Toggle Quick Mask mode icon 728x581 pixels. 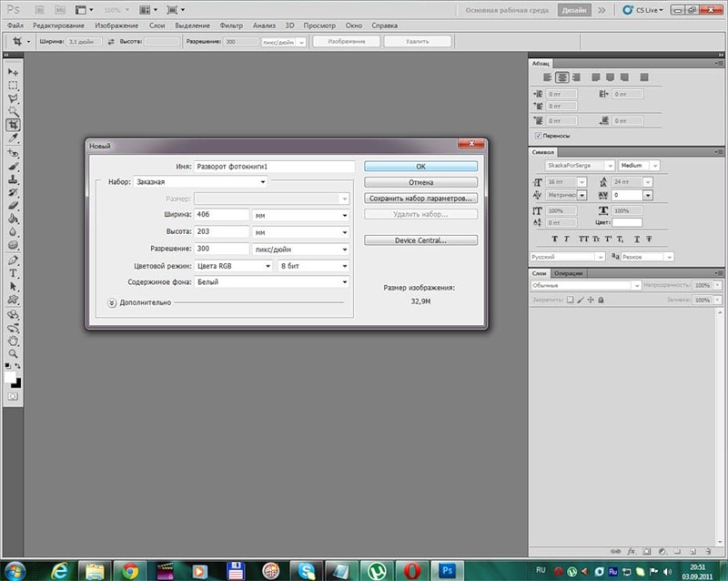(13, 396)
